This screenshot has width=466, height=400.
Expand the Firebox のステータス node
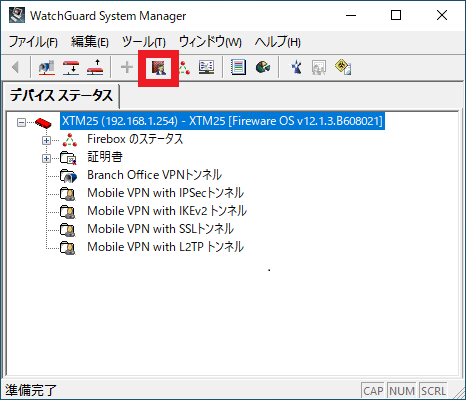(x=46, y=140)
